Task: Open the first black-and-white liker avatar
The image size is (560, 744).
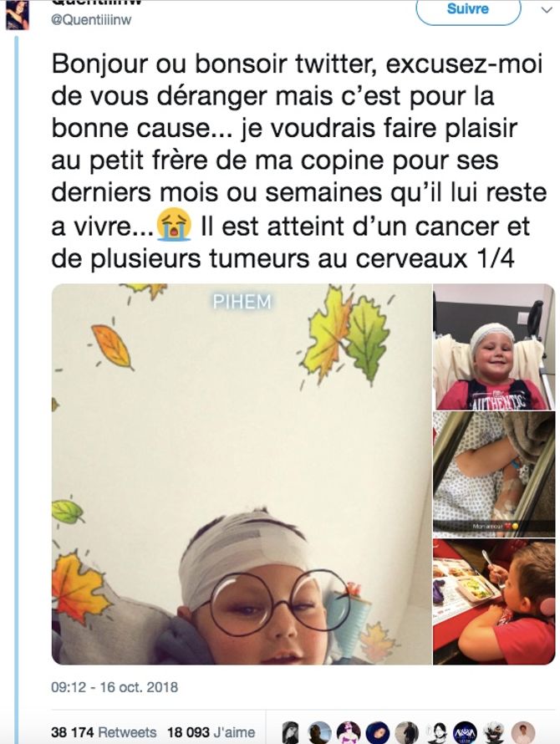Action: pos(290,732)
